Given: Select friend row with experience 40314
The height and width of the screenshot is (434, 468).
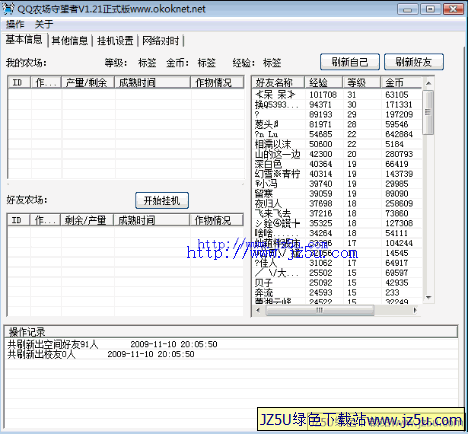Looking at the screenshot, I should tap(337, 174).
